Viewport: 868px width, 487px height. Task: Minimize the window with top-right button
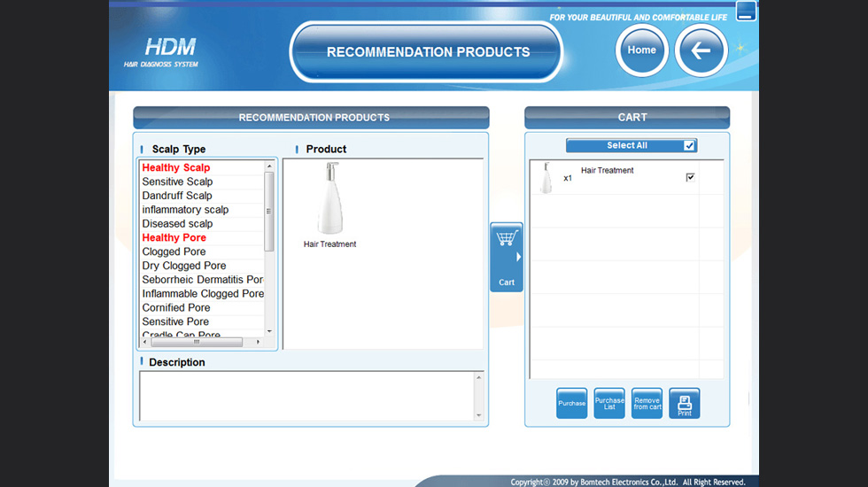(746, 12)
